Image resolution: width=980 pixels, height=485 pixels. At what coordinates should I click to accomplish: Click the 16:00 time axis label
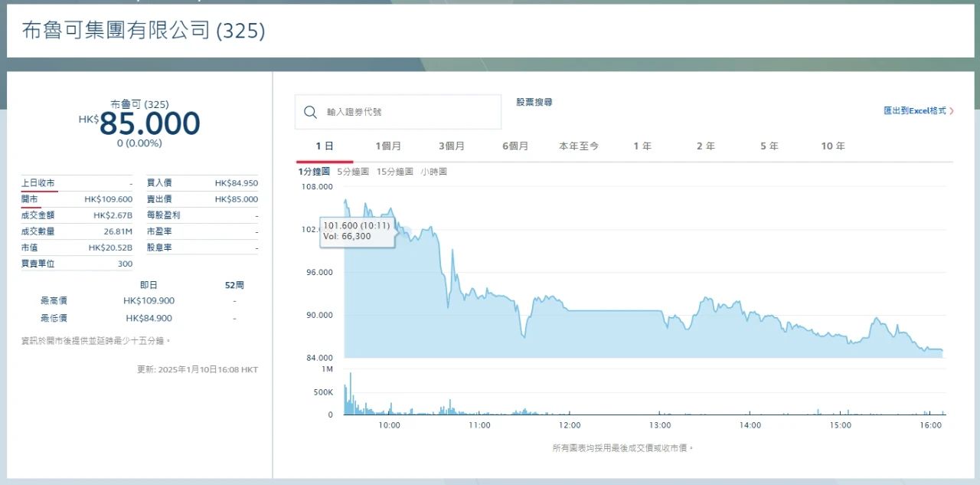pyautogui.click(x=930, y=425)
